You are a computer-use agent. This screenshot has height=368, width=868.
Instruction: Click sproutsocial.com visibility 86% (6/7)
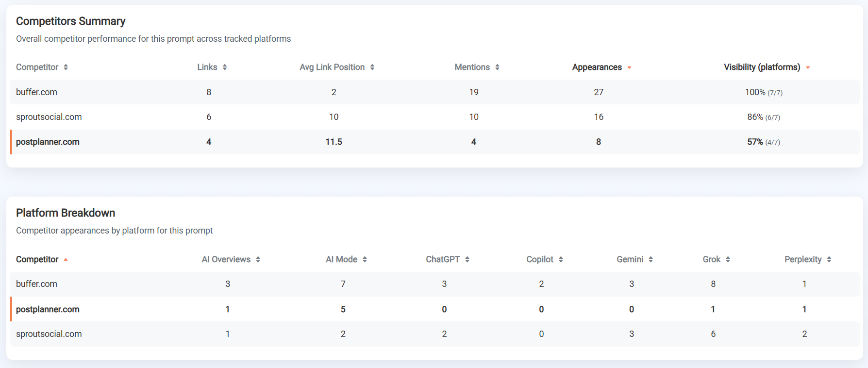click(x=764, y=117)
